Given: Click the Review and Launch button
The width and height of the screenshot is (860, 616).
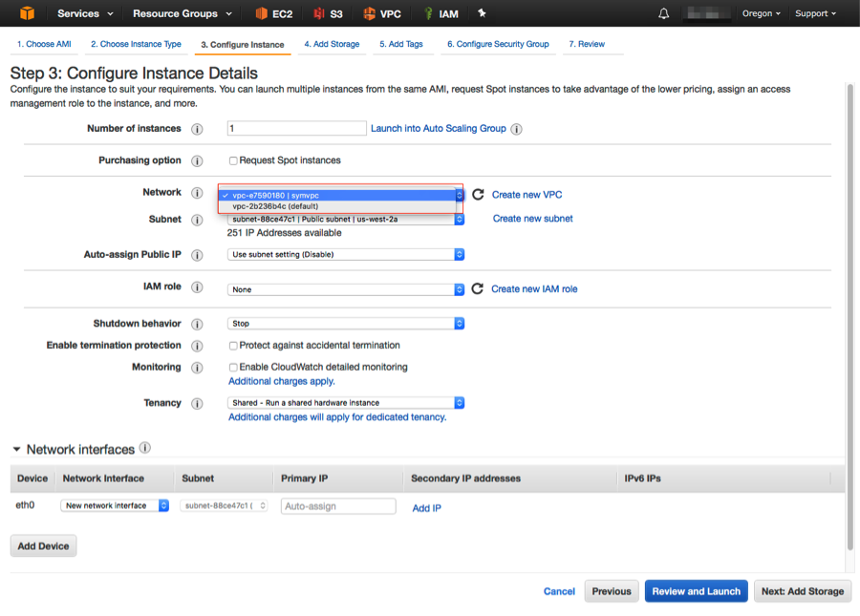Looking at the screenshot, I should pos(696,591).
